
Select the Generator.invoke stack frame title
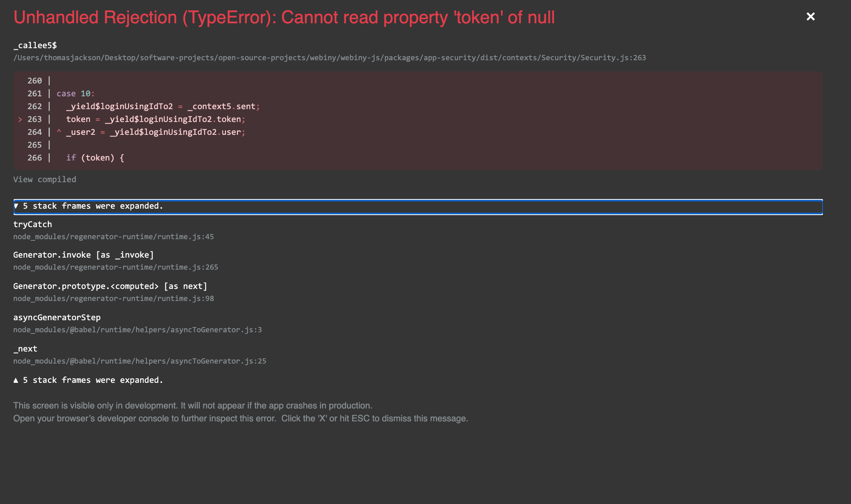coord(83,255)
